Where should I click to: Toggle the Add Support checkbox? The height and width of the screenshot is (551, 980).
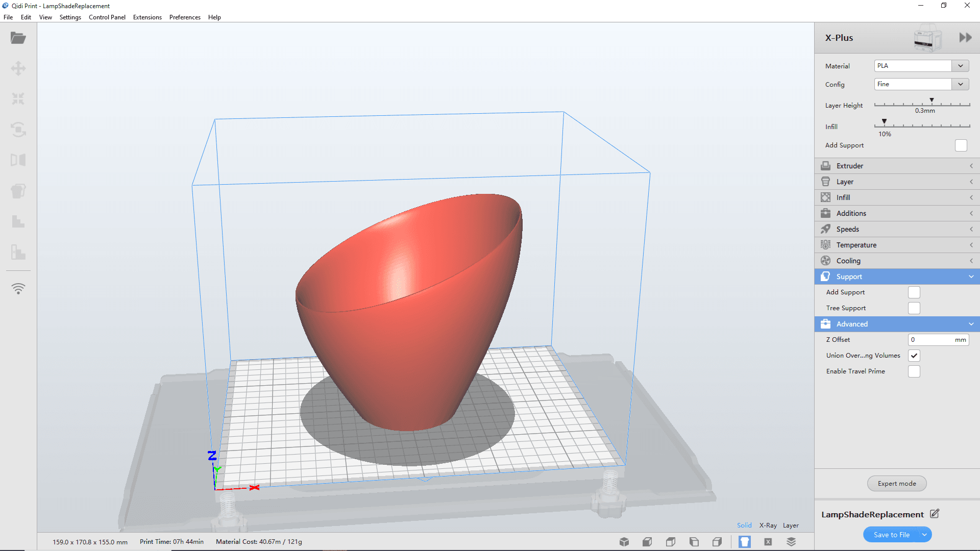(x=913, y=292)
